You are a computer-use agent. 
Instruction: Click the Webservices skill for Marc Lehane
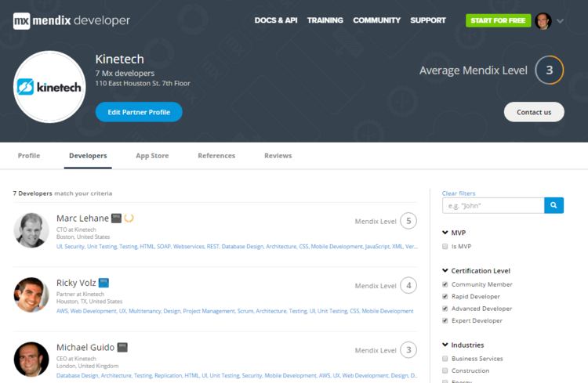[x=189, y=247]
